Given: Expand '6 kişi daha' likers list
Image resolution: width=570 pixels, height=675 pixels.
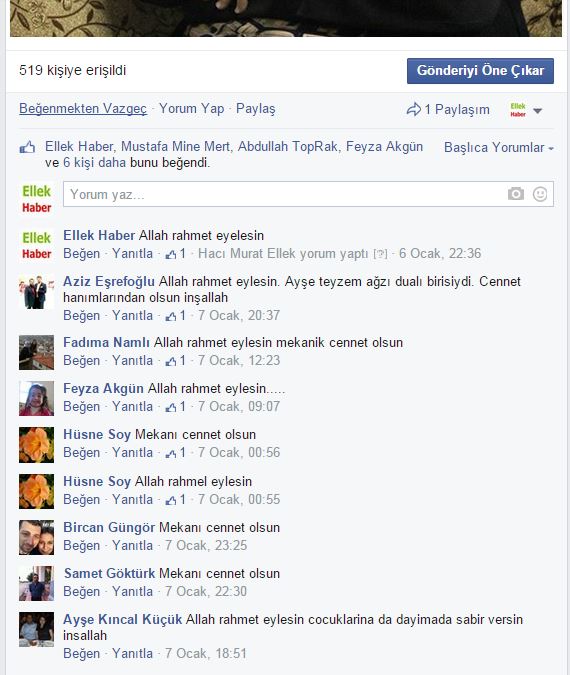Looking at the screenshot, I should coord(94,163).
